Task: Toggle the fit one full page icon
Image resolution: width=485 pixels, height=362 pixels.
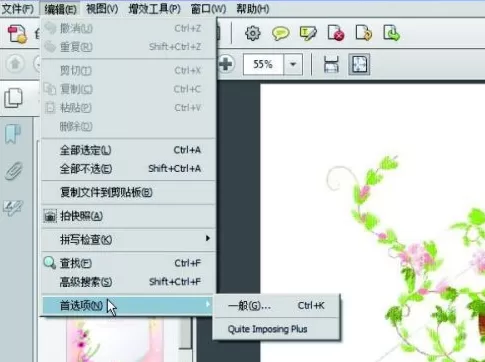Action: click(359, 64)
